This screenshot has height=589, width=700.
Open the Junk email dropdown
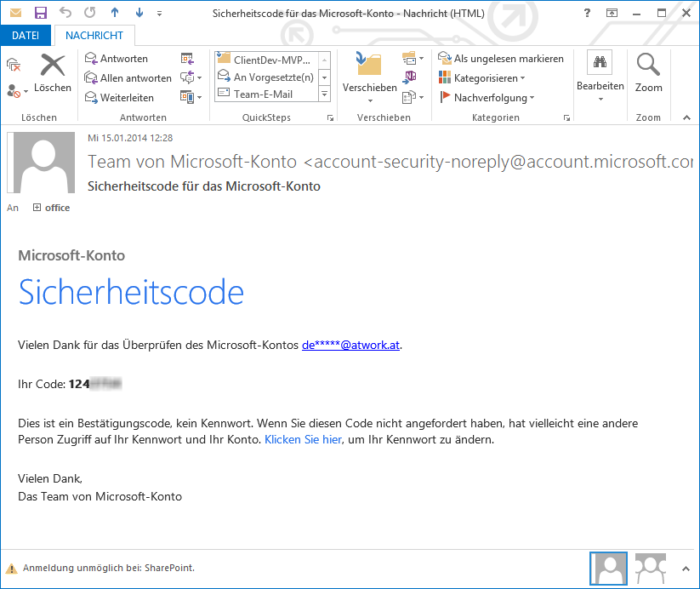click(17, 91)
